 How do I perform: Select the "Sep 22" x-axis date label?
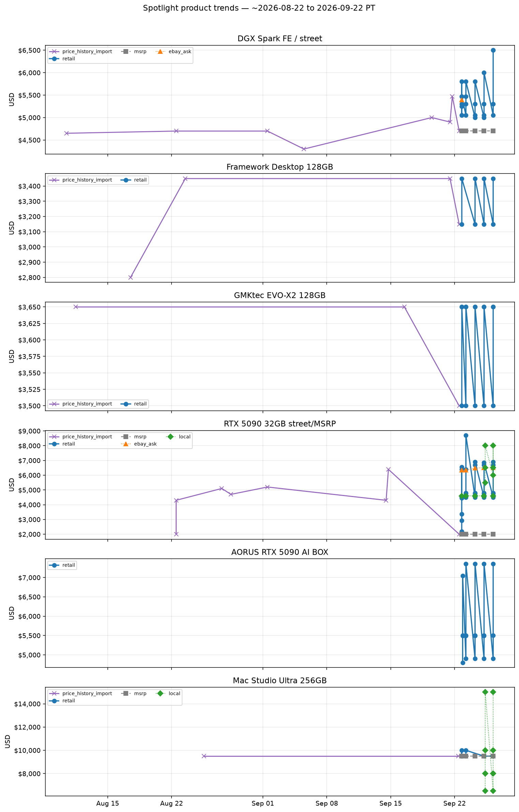(x=455, y=803)
